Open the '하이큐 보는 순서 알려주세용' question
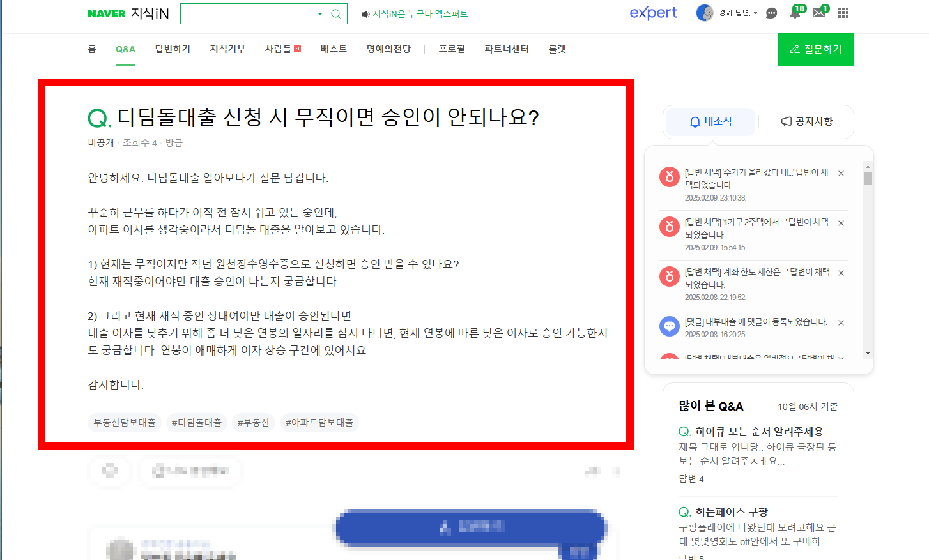The image size is (929, 560). point(758,432)
